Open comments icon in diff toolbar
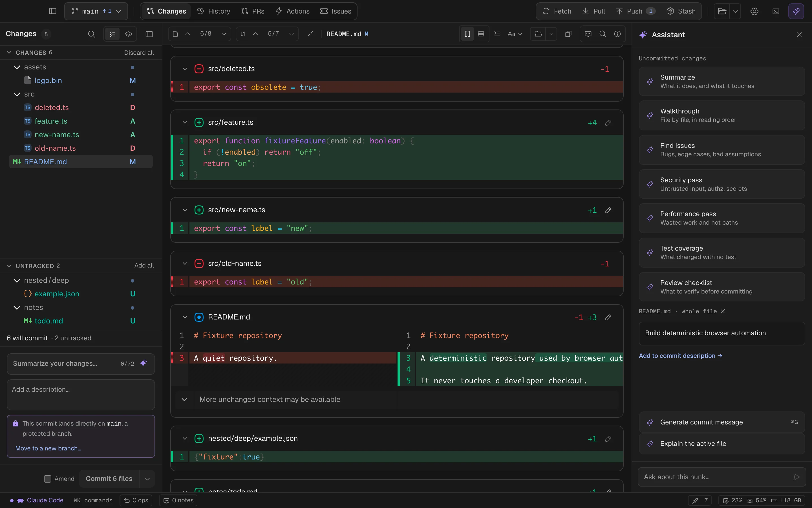This screenshot has height=508, width=812. 588,34
